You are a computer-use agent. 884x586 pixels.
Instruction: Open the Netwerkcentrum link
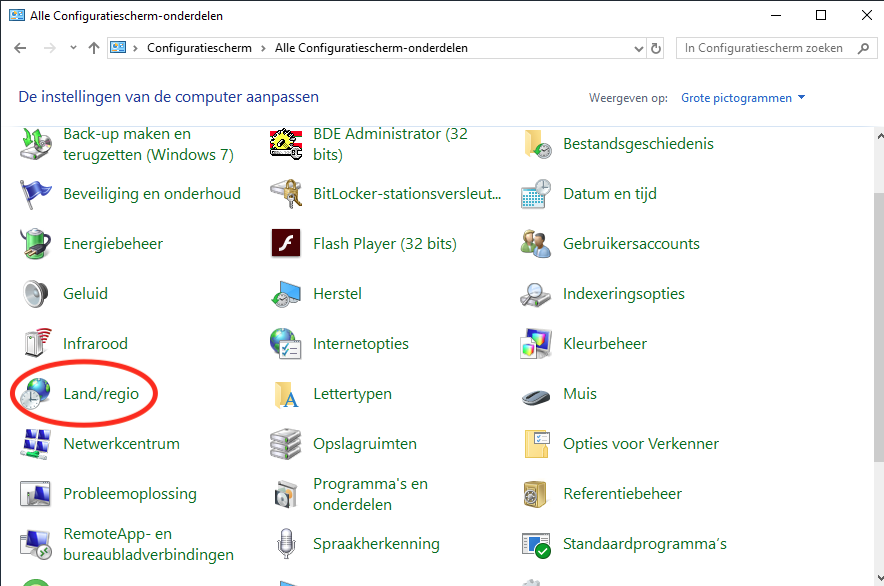(x=121, y=444)
